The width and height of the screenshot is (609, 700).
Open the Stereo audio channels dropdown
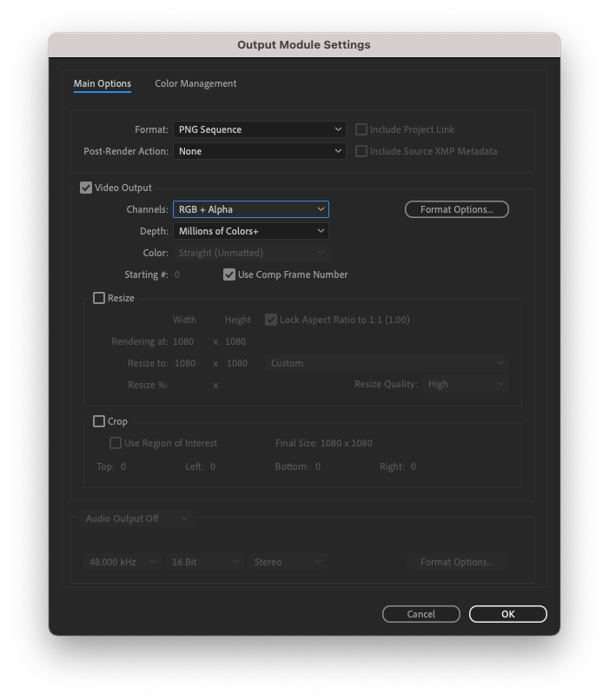coord(287,562)
